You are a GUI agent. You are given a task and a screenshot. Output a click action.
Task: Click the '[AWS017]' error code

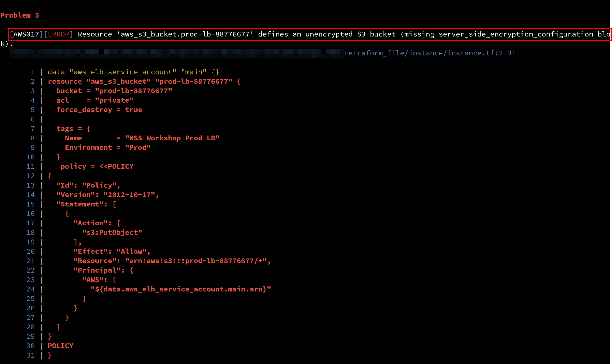pyautogui.click(x=26, y=34)
